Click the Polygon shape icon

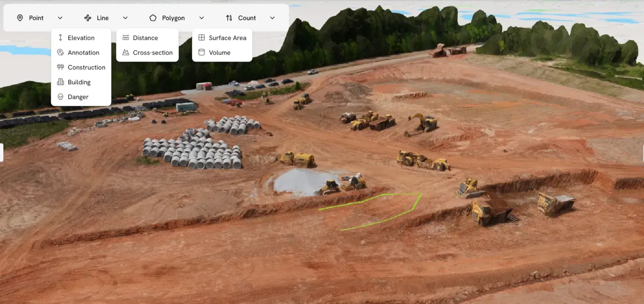153,18
